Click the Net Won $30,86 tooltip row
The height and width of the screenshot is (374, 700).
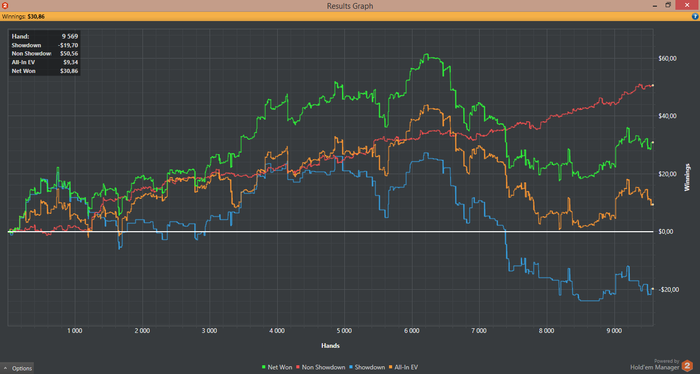[x=45, y=71]
